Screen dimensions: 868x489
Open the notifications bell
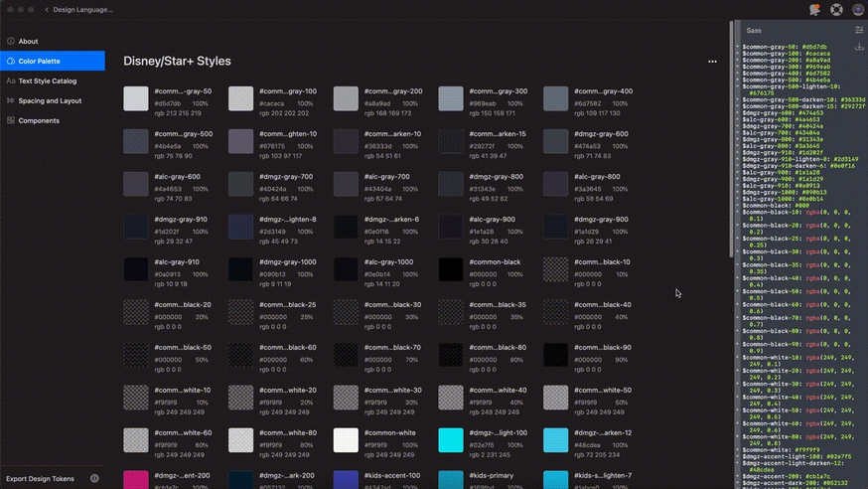(x=814, y=9)
